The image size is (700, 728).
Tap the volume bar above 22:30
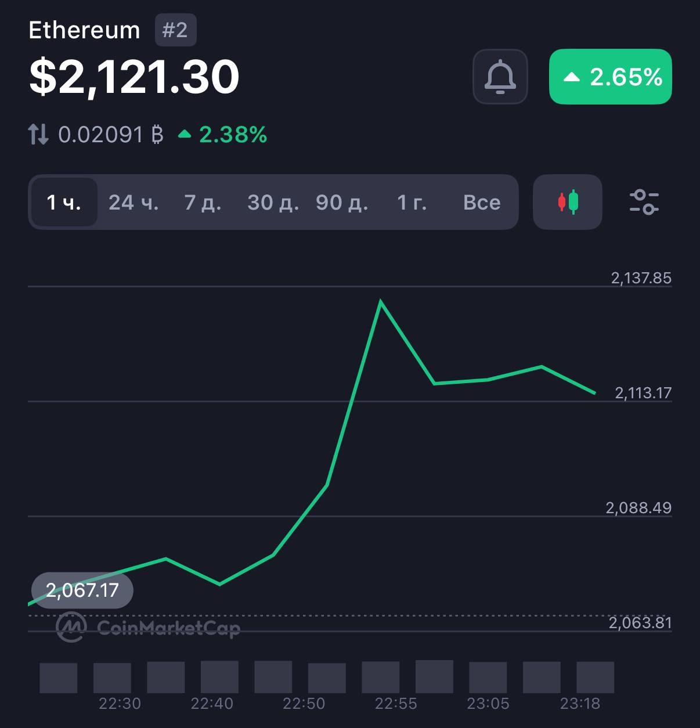(112, 677)
